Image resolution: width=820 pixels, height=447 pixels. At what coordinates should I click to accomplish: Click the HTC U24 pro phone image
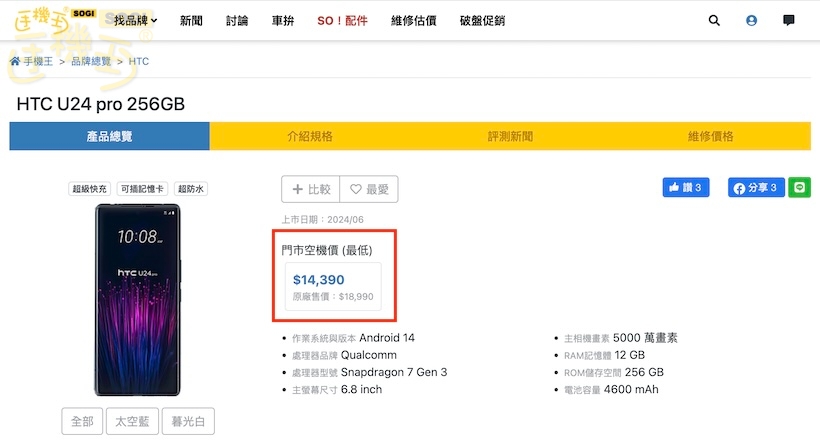point(139,301)
